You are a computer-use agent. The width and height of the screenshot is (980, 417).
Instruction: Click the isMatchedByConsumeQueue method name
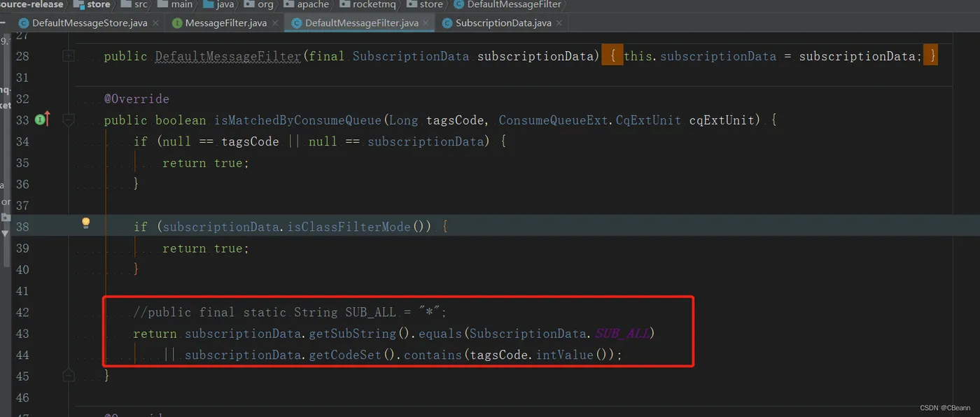[x=297, y=120]
